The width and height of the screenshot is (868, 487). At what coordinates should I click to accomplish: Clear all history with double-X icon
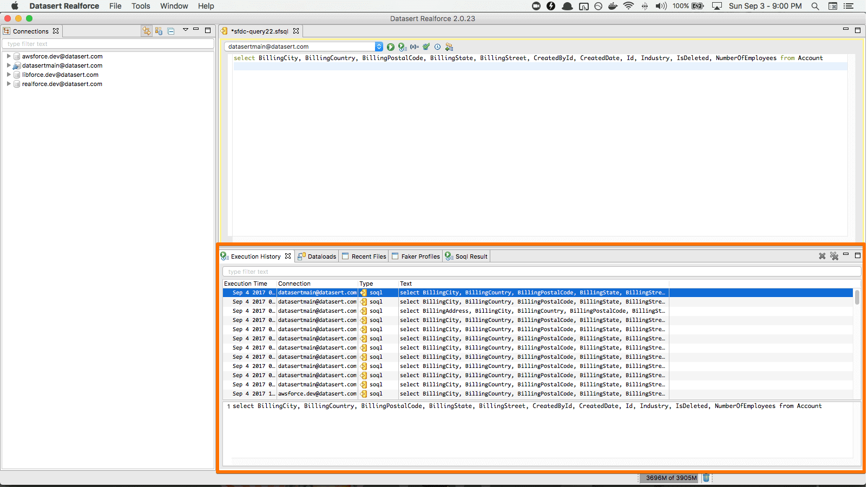point(834,256)
